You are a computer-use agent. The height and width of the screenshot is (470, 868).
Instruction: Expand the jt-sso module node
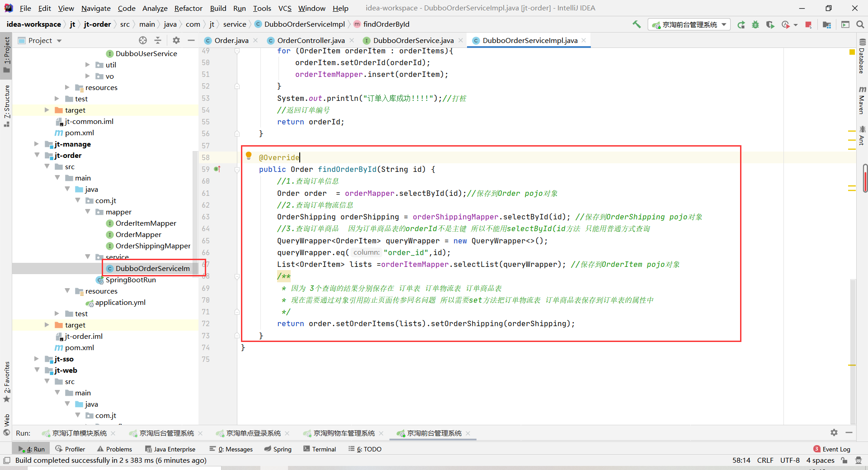(37, 359)
